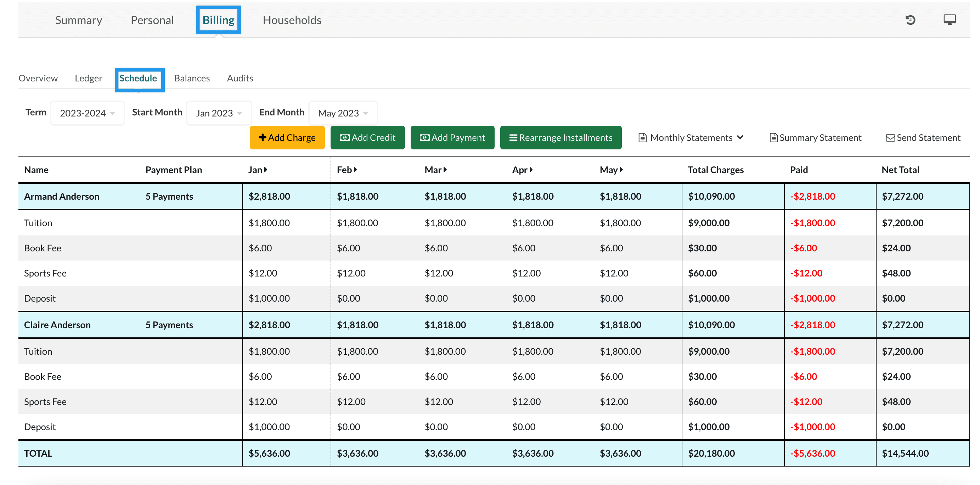Switch to the Households tab
Screen dimensions: 980x485
pyautogui.click(x=292, y=20)
